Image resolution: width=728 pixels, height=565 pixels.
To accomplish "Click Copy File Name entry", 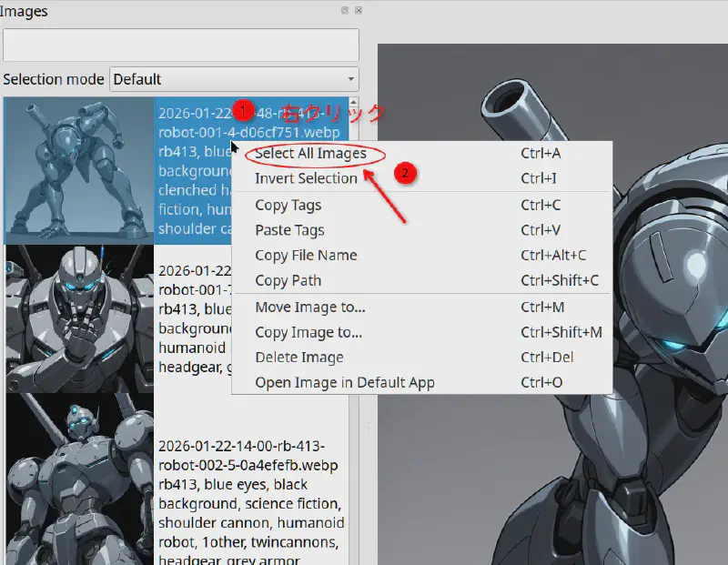I will point(306,256).
